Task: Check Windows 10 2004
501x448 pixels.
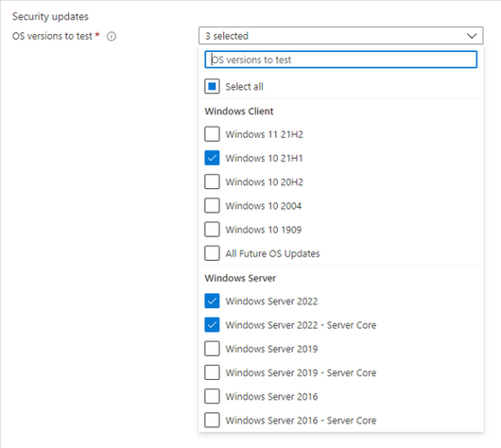Action: [x=212, y=205]
